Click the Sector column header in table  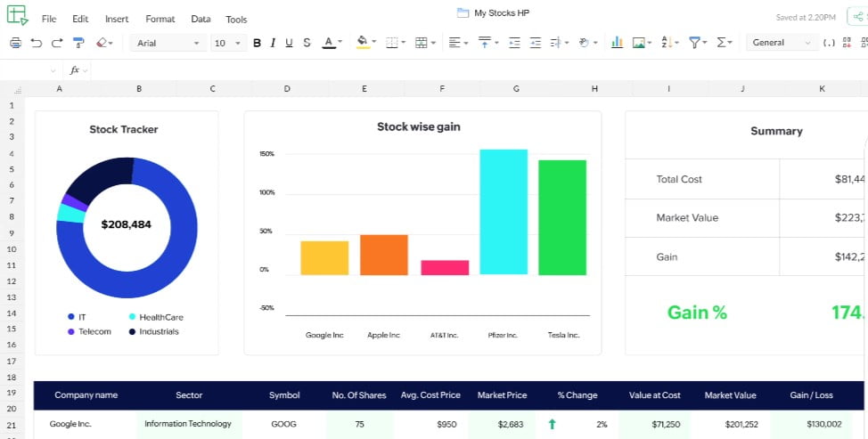pyautogui.click(x=189, y=395)
